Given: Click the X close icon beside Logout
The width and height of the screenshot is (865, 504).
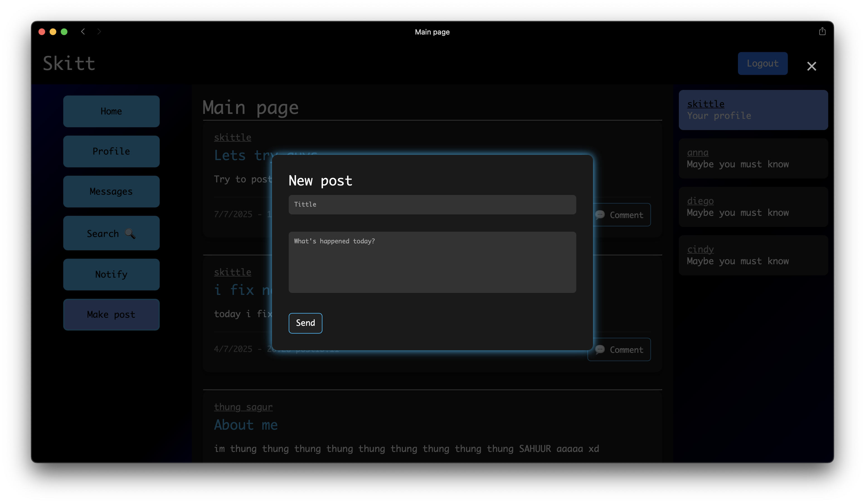Looking at the screenshot, I should pyautogui.click(x=811, y=66).
